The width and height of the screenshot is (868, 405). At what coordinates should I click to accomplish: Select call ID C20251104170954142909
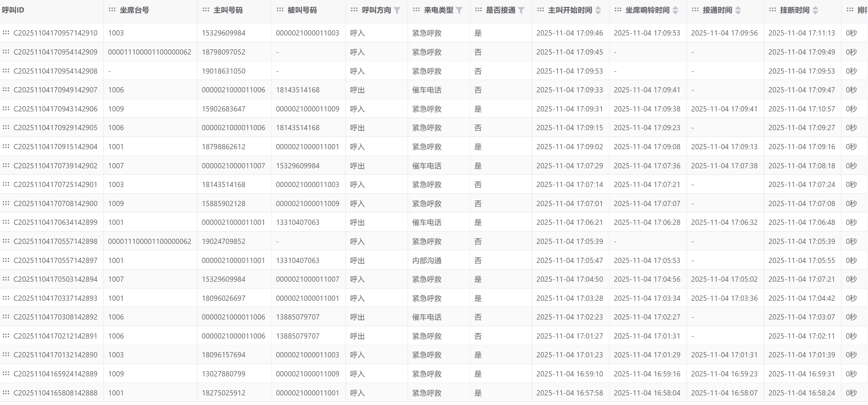click(x=55, y=52)
